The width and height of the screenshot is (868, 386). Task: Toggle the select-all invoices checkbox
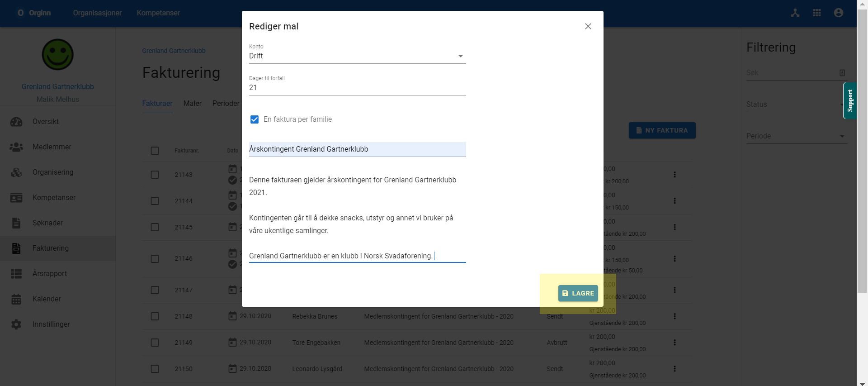tap(155, 151)
